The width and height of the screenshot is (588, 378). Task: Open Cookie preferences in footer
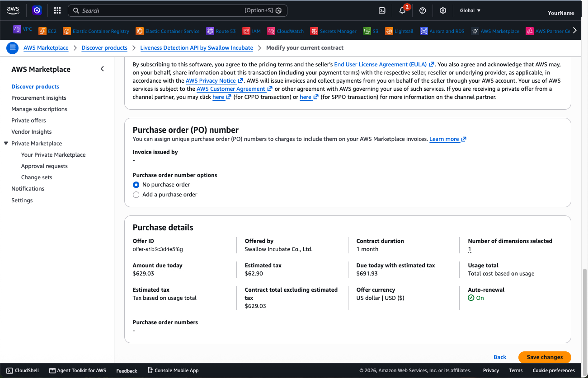[x=554, y=370]
